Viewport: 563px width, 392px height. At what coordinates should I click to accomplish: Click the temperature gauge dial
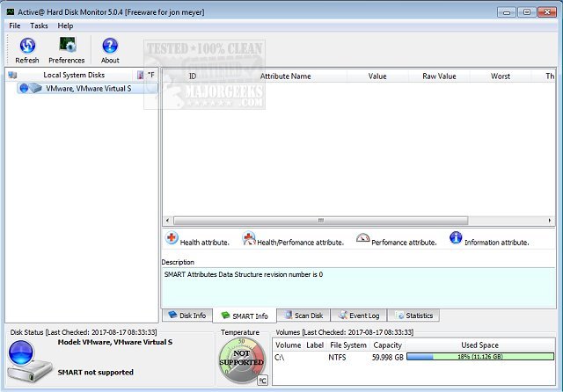tap(242, 360)
